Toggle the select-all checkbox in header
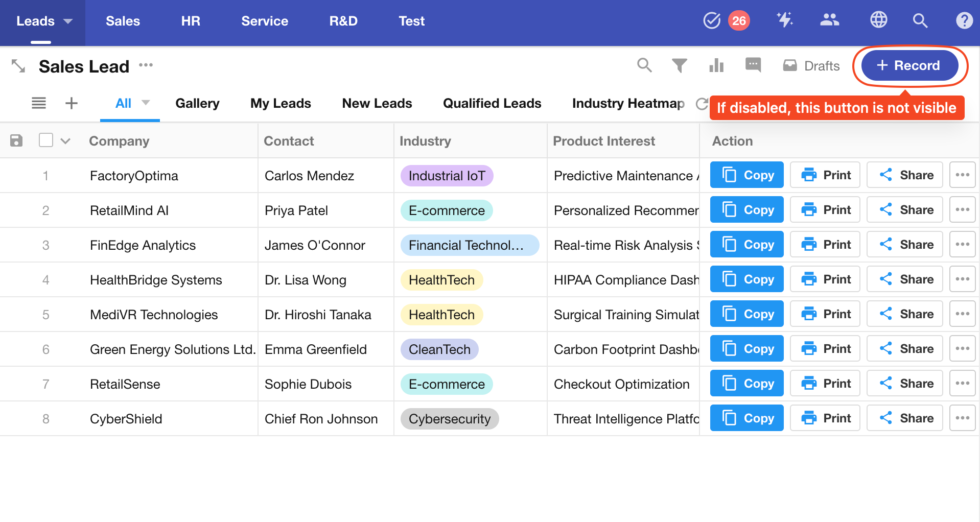Image resolution: width=980 pixels, height=522 pixels. [x=46, y=140]
